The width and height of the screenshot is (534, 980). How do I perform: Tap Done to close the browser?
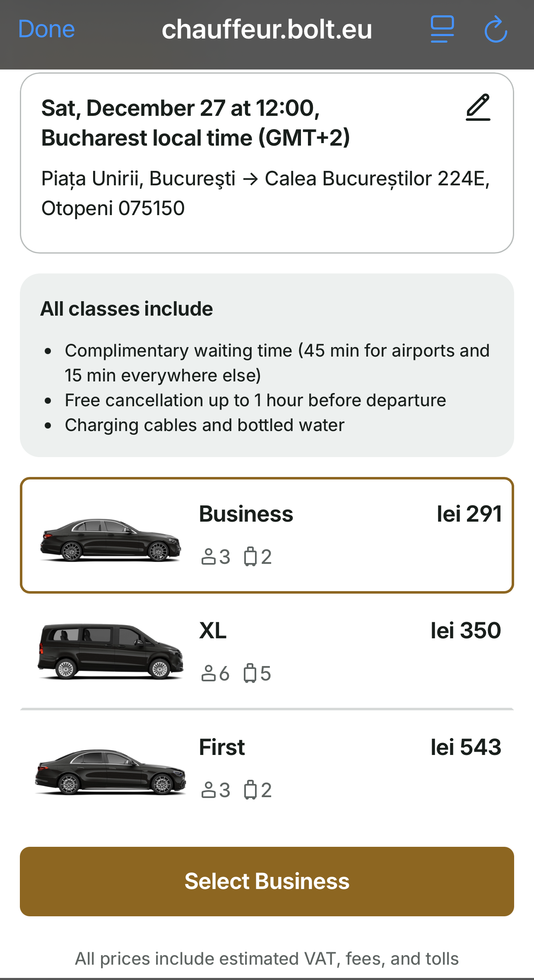point(46,29)
